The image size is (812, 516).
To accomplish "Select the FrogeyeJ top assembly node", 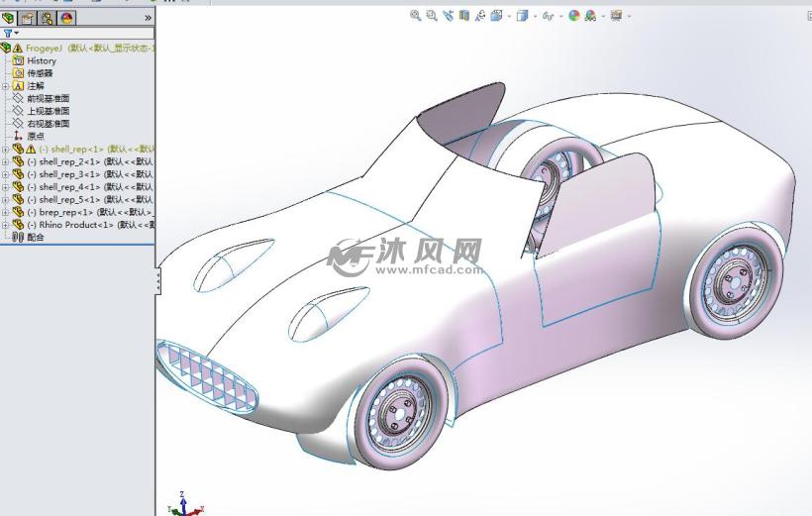I will 90,48.
